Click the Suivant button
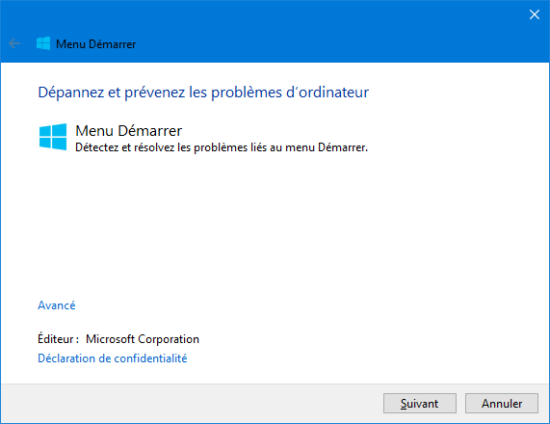The height and width of the screenshot is (424, 550). (x=420, y=403)
